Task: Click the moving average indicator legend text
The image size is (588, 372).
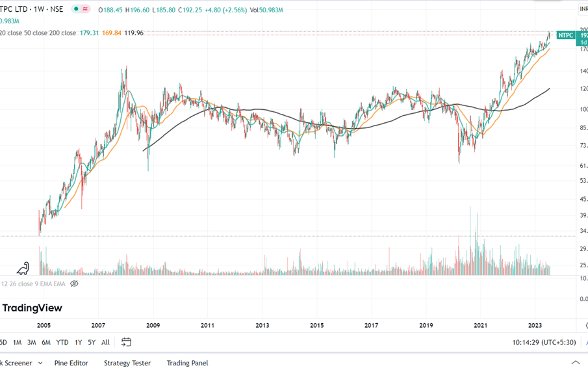Action: pos(39,33)
